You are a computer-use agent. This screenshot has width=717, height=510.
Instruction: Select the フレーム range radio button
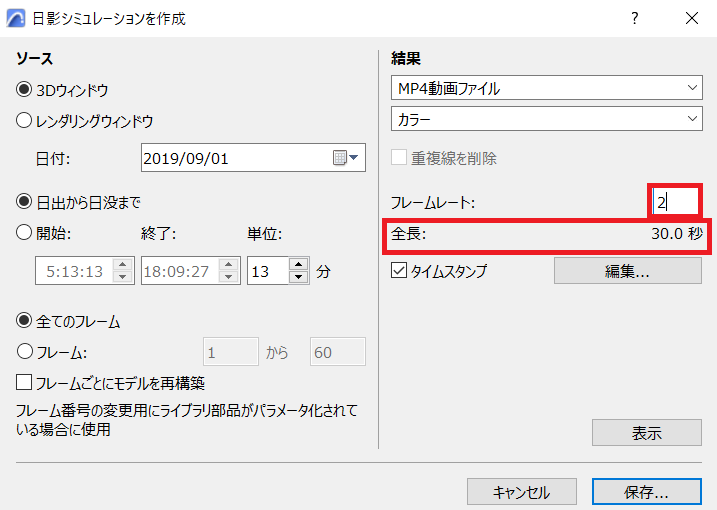point(24,352)
